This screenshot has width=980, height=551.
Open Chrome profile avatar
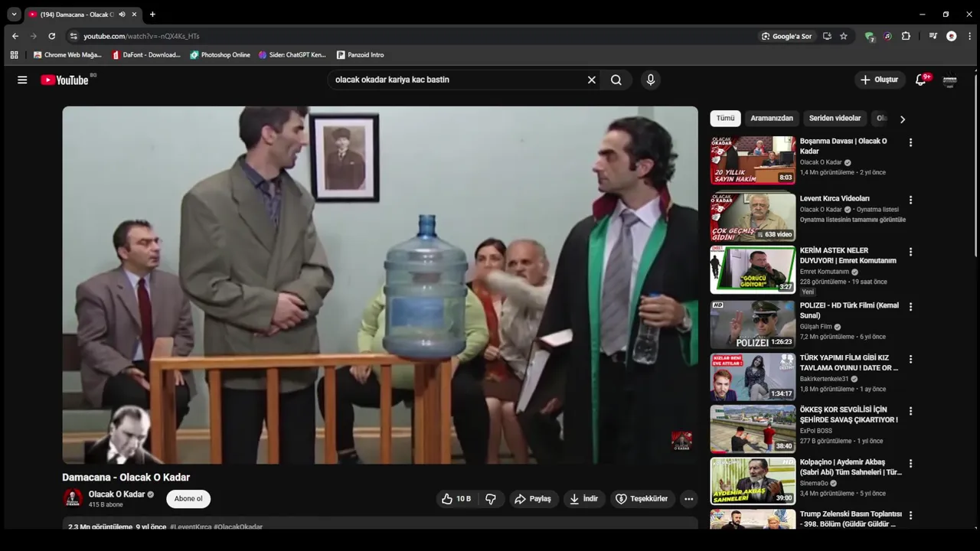click(952, 36)
